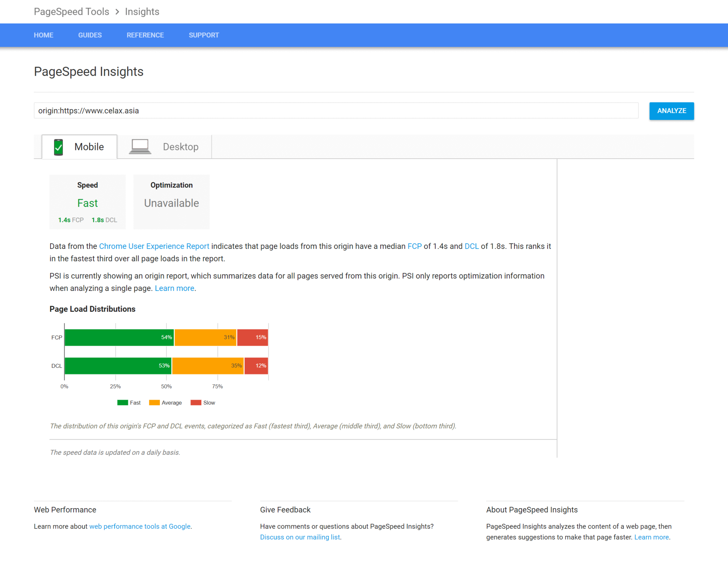Viewport: 728px width, 574px height.
Task: Click the Desktop laptop icon
Action: click(x=139, y=146)
